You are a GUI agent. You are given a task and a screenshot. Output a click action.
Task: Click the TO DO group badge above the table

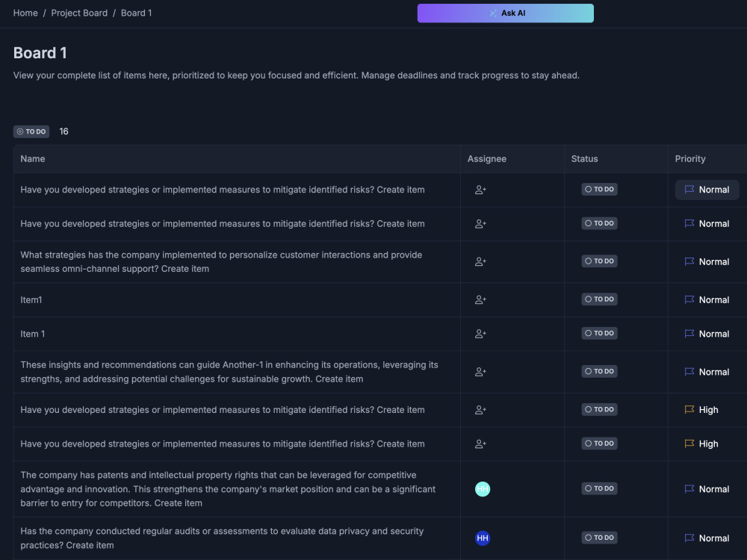(x=31, y=131)
